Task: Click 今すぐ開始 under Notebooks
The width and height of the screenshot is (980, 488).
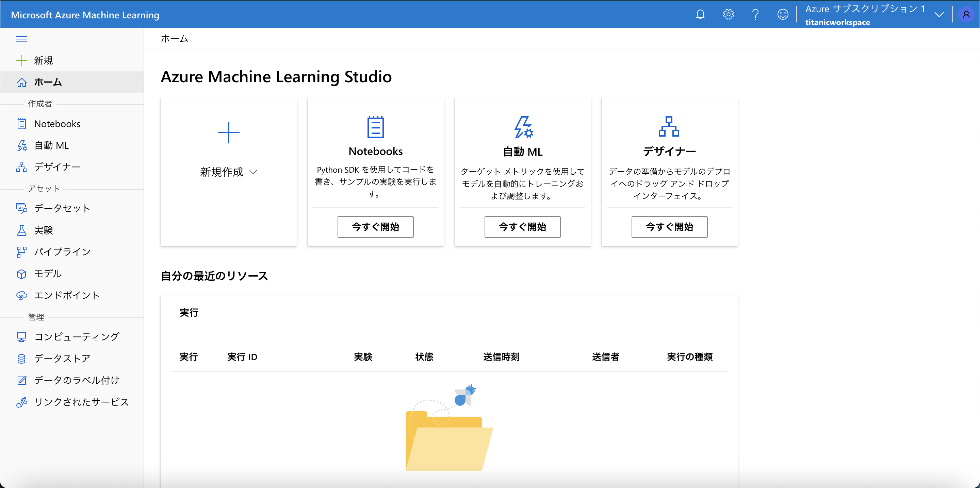Action: point(375,227)
